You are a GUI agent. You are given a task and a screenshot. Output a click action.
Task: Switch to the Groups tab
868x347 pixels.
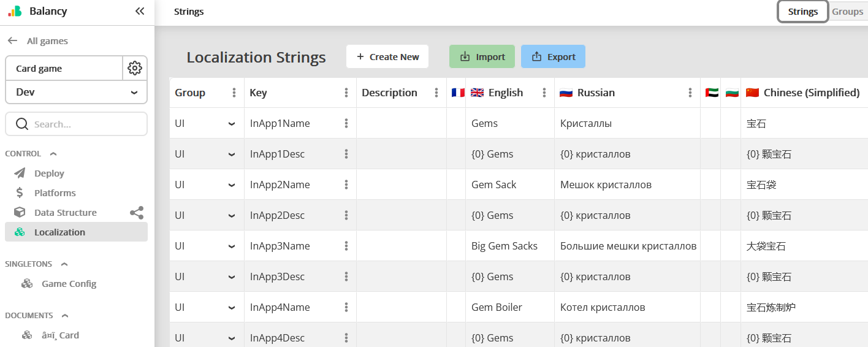coord(847,12)
